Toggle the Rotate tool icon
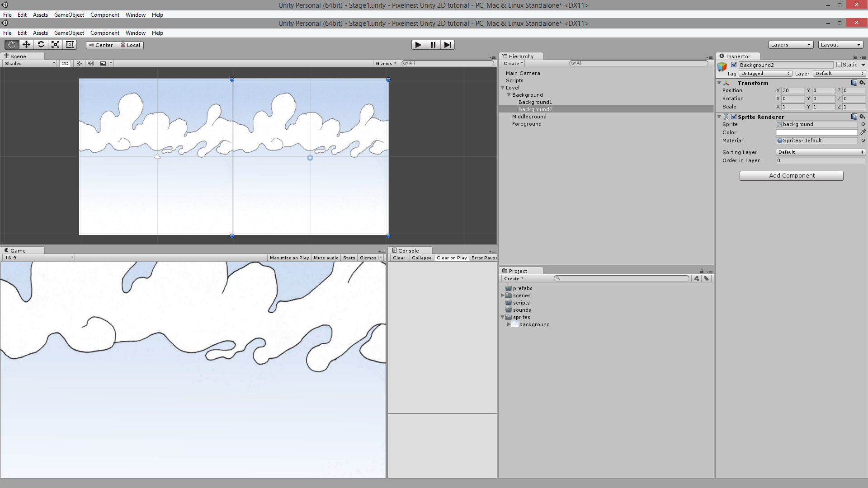Screen dimensions: 868x488 pos(41,45)
